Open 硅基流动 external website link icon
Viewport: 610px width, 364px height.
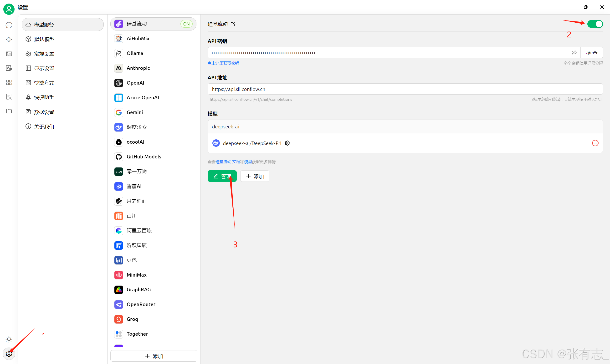click(x=233, y=24)
